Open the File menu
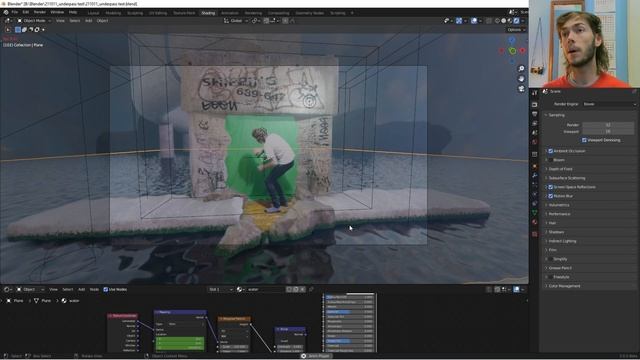The height and width of the screenshot is (360, 640). click(x=15, y=13)
